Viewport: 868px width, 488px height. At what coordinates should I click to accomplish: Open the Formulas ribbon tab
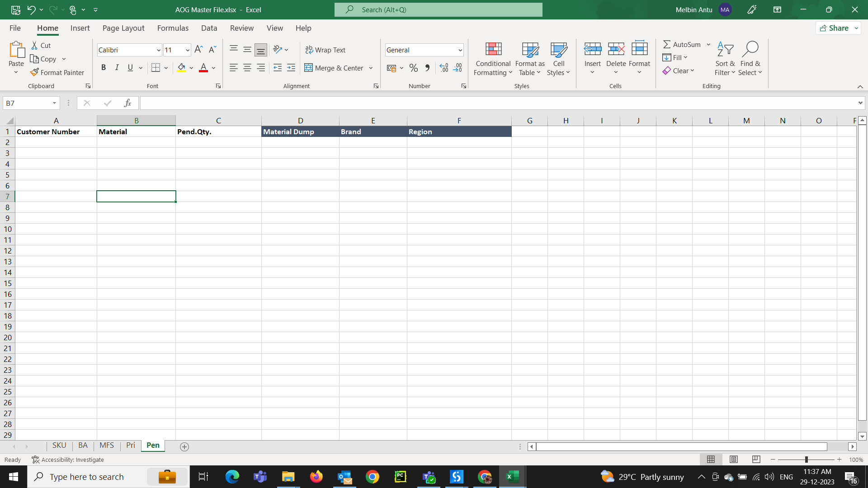(x=173, y=28)
